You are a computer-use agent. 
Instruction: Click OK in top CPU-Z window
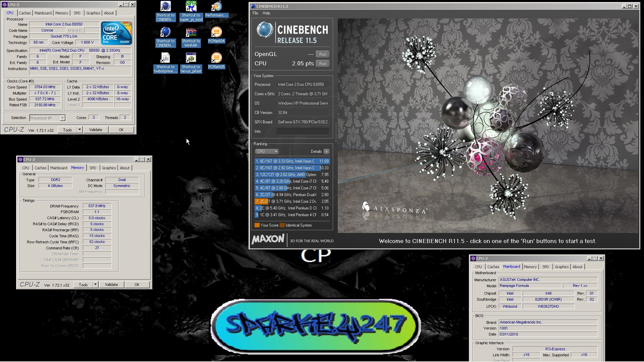click(121, 130)
